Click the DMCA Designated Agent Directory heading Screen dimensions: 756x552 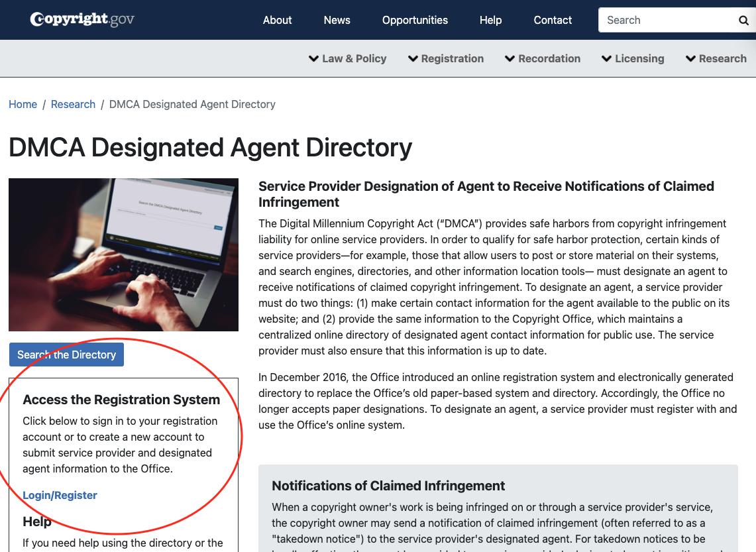[x=210, y=147]
